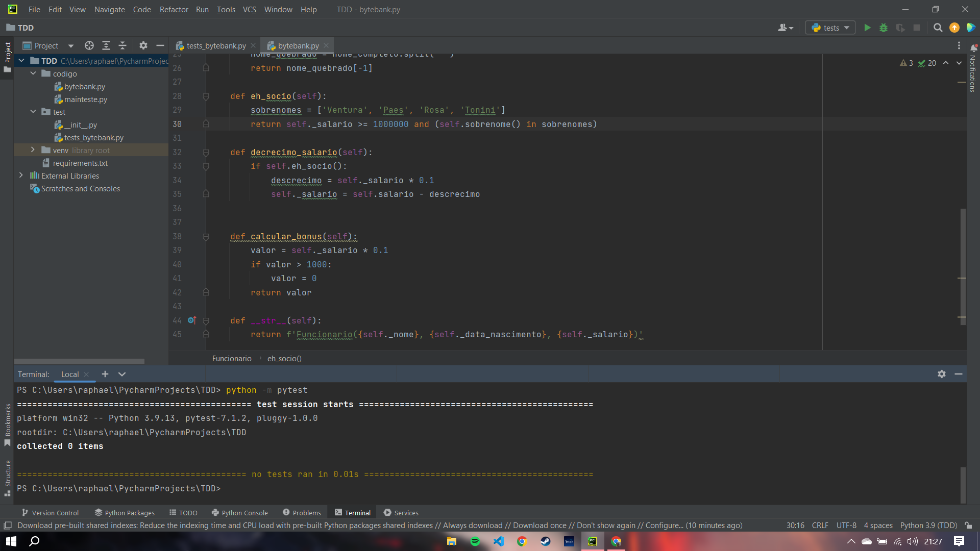
Task: Click the Python 3.9 (TDD) interpreter selector
Action: pyautogui.click(x=928, y=525)
